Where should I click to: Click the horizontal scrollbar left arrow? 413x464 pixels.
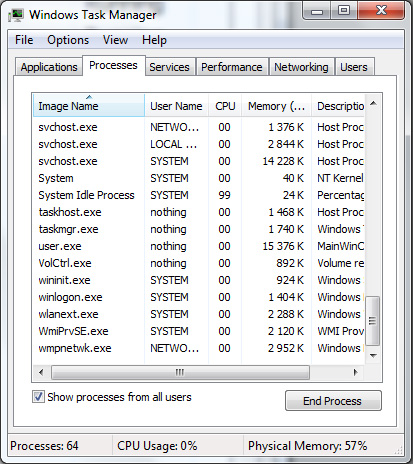coord(41,372)
